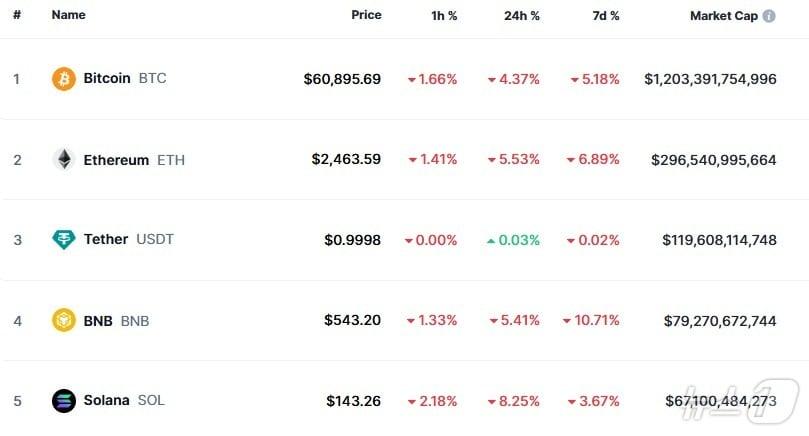Sort by Market Cap column header
The width and height of the screenshot is (809, 436).
coord(723,16)
